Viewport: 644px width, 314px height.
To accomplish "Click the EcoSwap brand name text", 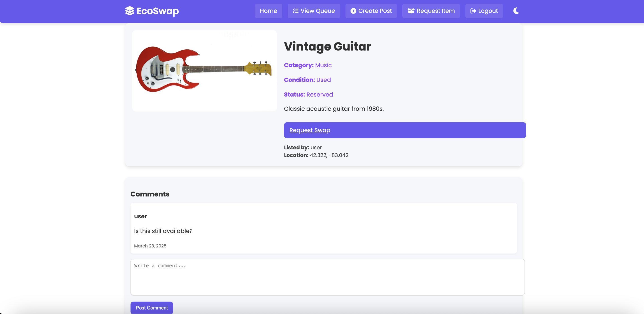I will pyautogui.click(x=158, y=11).
